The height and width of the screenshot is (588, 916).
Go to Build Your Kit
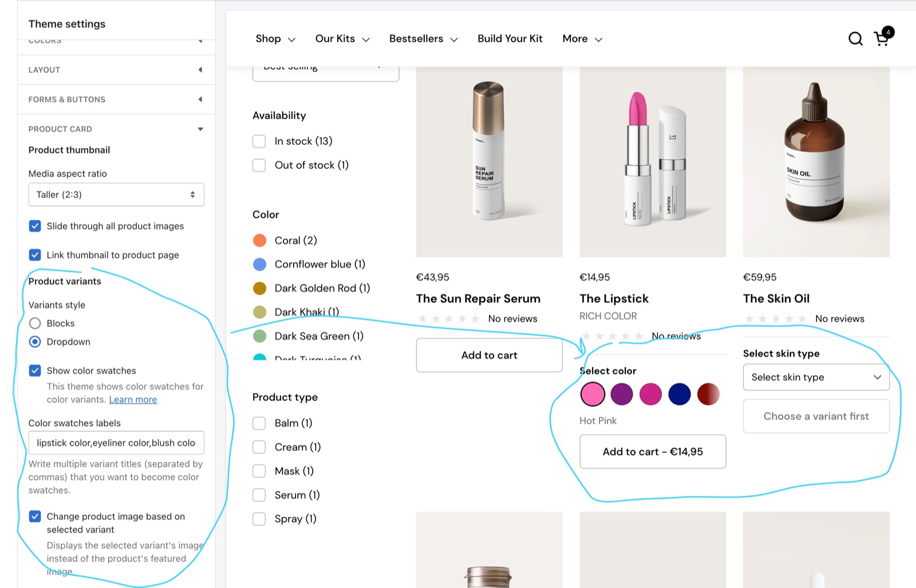[x=510, y=38]
